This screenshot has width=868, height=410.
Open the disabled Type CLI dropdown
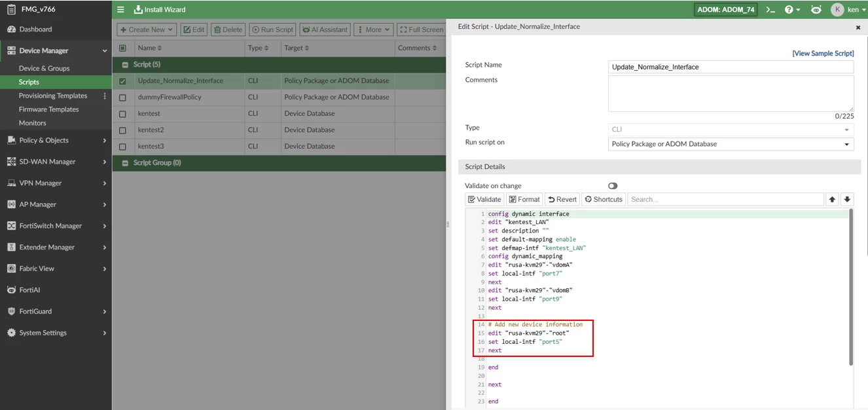pyautogui.click(x=731, y=129)
